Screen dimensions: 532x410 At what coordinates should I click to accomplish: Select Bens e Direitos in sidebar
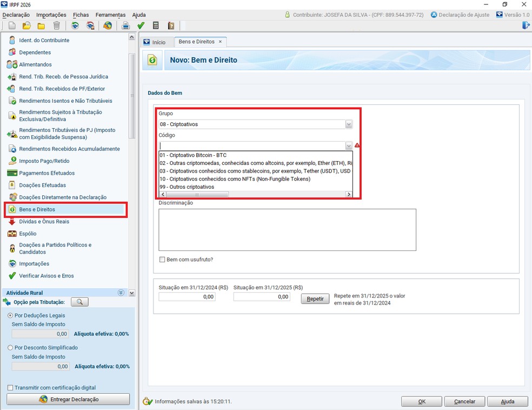tap(65, 209)
